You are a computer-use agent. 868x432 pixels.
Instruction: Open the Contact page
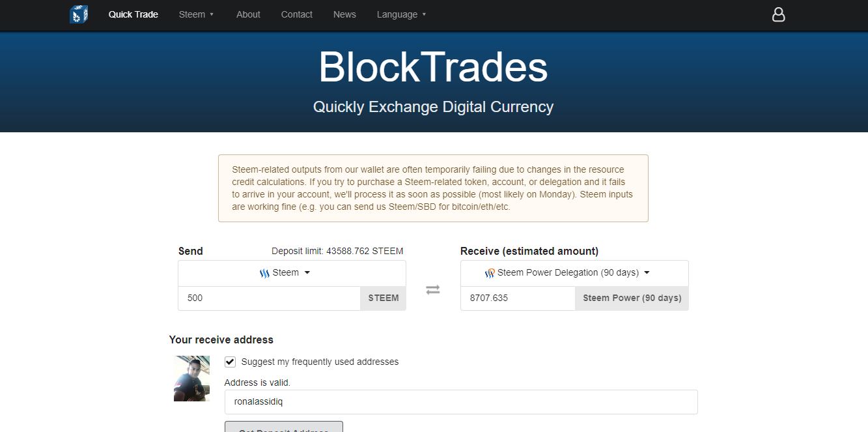point(297,14)
